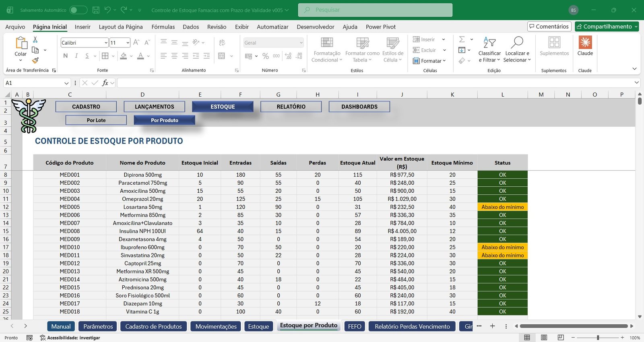Viewport: 644px width, 342px height.
Task: Switch to Page Layout view icon in status bar
Action: 544,338
